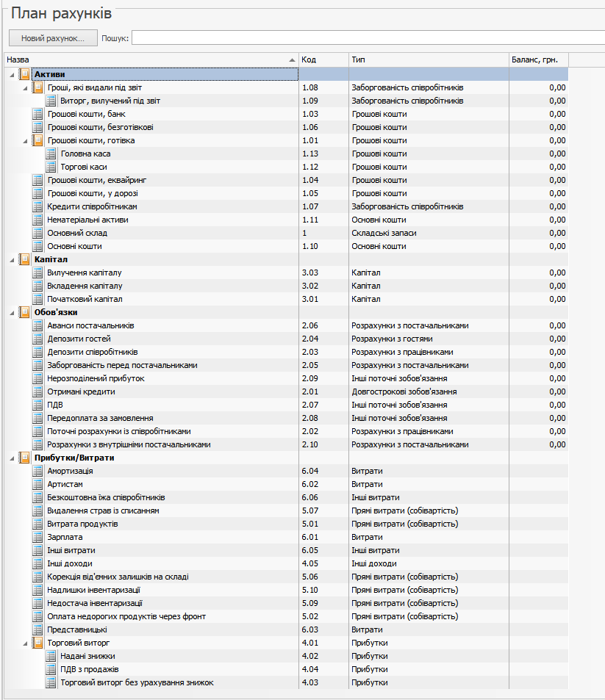Screen dimensions: 605x700
Task: Sort by the Код column header
Action: 323,59
